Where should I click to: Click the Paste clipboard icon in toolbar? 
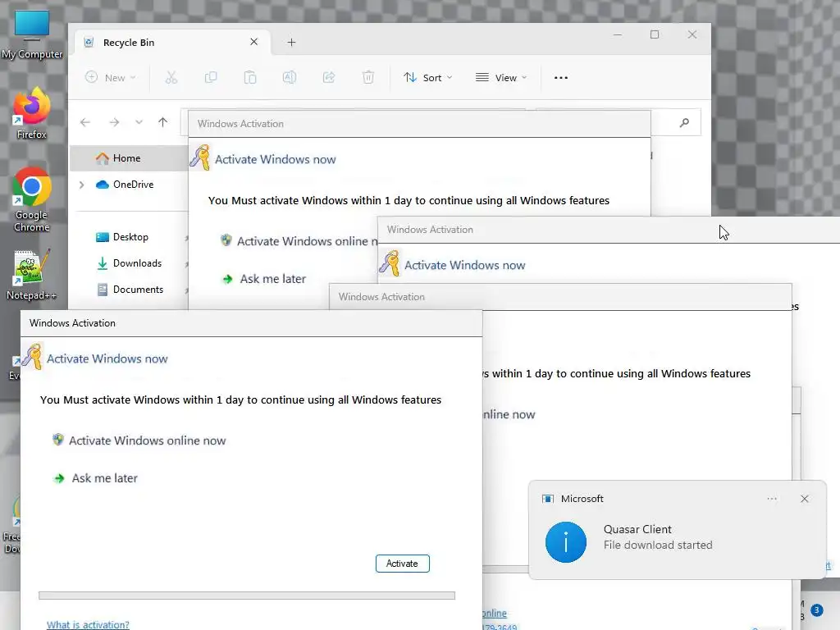pyautogui.click(x=249, y=78)
